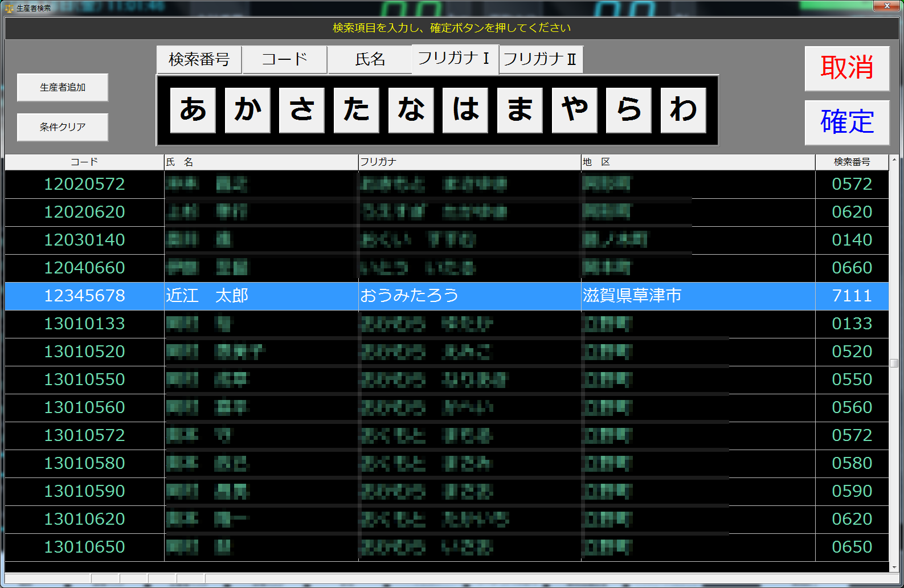Select code 12345678 in highlighted row
The width and height of the screenshot is (904, 588).
[x=84, y=296]
